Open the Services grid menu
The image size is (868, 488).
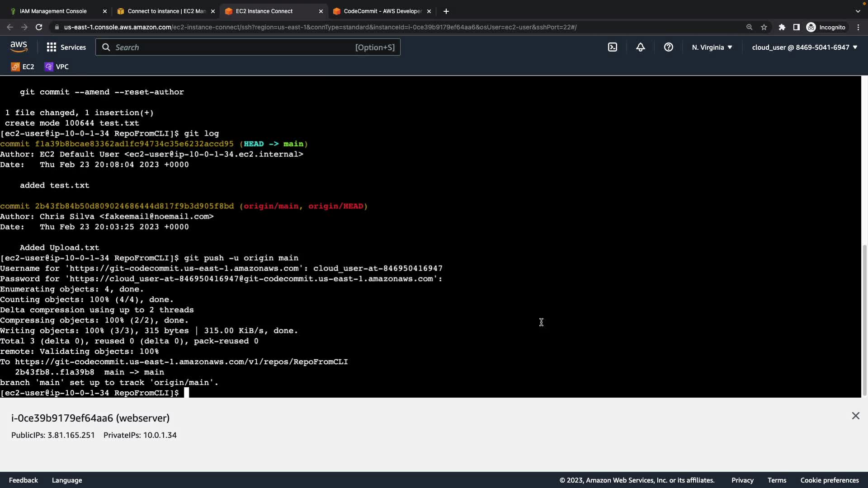click(66, 47)
